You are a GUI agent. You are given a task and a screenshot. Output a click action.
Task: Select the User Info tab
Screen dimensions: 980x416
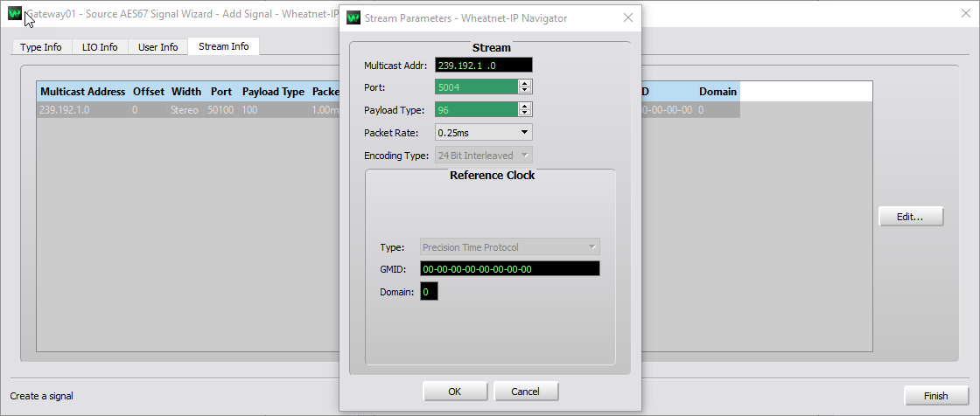pos(157,47)
